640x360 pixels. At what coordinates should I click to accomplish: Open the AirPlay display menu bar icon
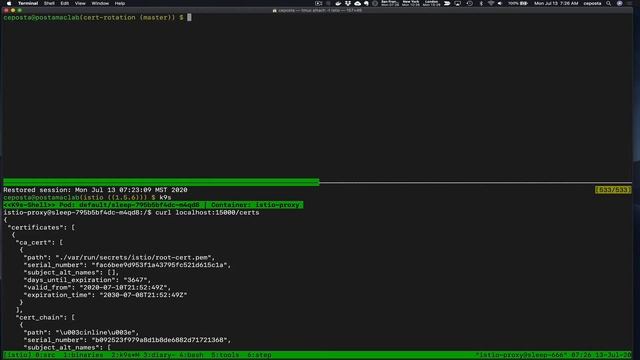coord(458,3)
